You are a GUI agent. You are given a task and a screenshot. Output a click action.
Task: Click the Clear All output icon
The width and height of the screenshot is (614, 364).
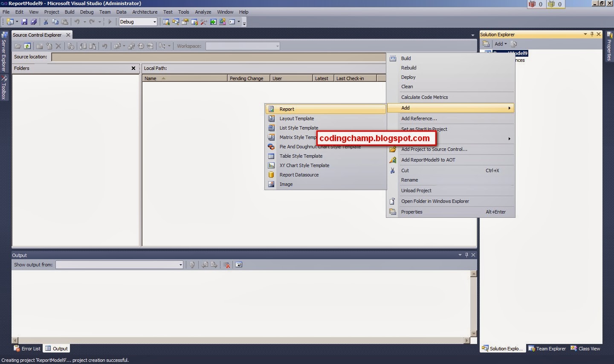click(227, 265)
